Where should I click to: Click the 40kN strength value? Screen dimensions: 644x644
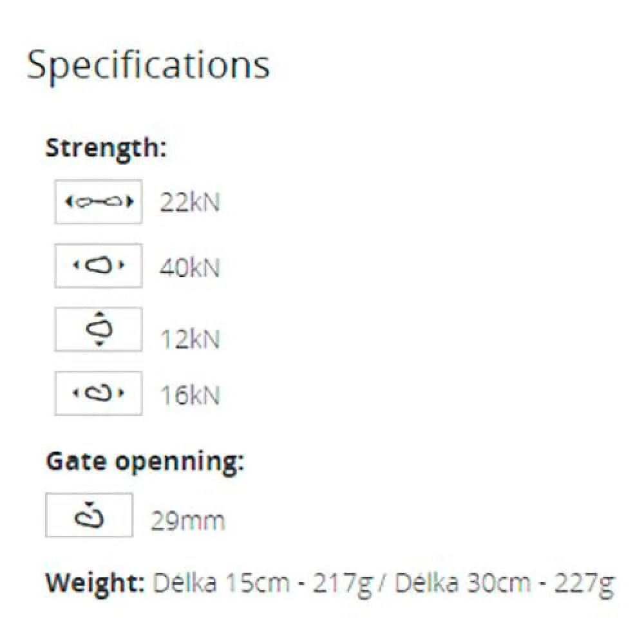(x=189, y=267)
